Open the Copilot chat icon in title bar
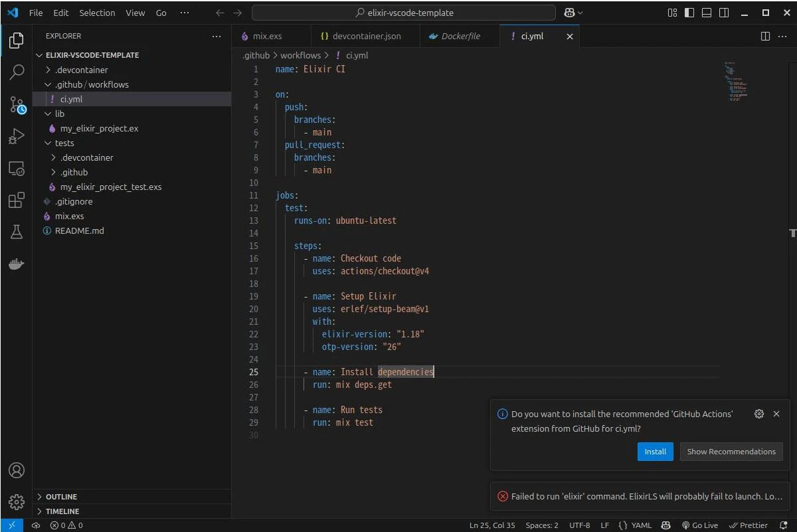This screenshot has width=797, height=532. pyautogui.click(x=569, y=13)
